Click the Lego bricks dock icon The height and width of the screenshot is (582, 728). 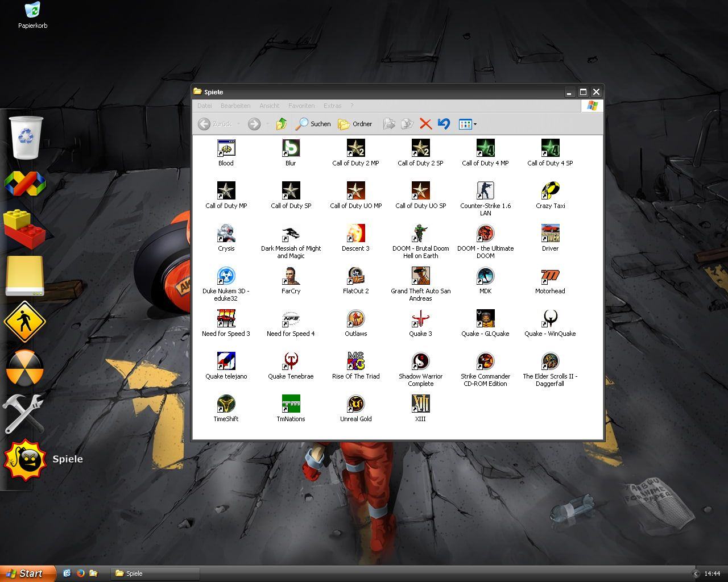coord(24,228)
